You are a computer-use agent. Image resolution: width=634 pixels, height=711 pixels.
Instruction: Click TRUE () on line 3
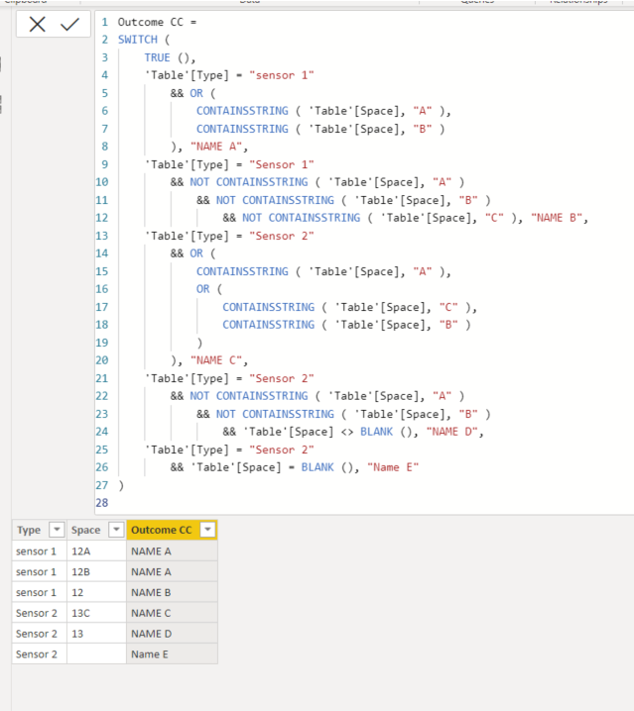(170, 58)
